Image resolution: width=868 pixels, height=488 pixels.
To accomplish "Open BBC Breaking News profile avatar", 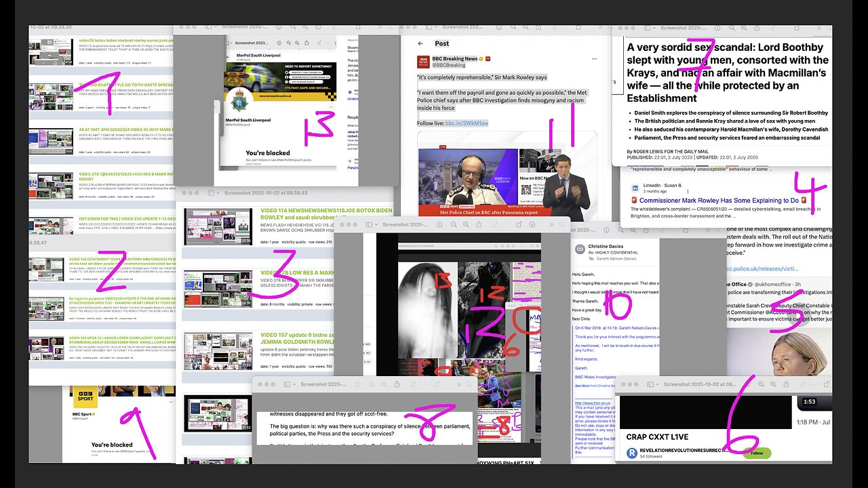I will (x=423, y=62).
